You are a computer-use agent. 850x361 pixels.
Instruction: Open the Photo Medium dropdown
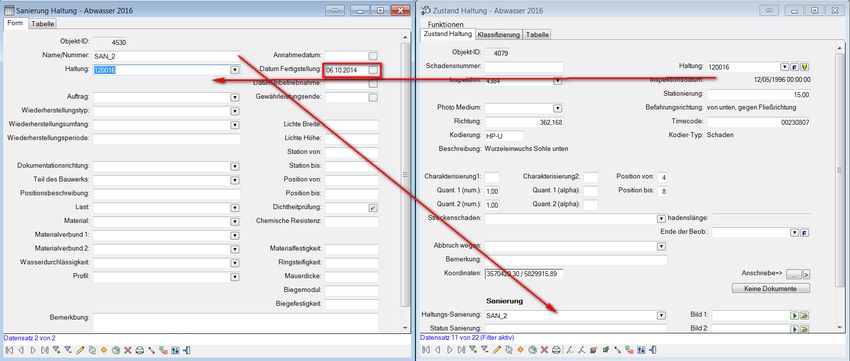pos(557,108)
